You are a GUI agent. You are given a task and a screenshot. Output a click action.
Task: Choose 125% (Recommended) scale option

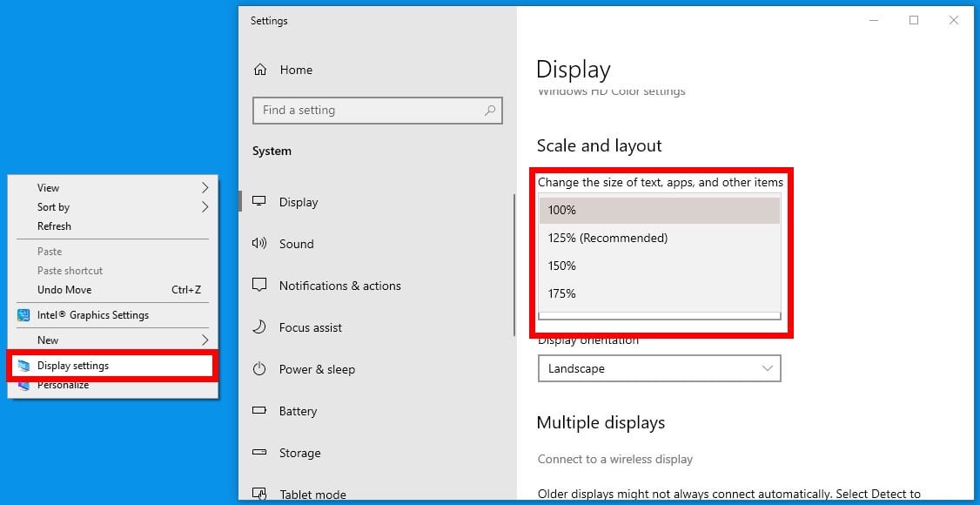(x=607, y=238)
